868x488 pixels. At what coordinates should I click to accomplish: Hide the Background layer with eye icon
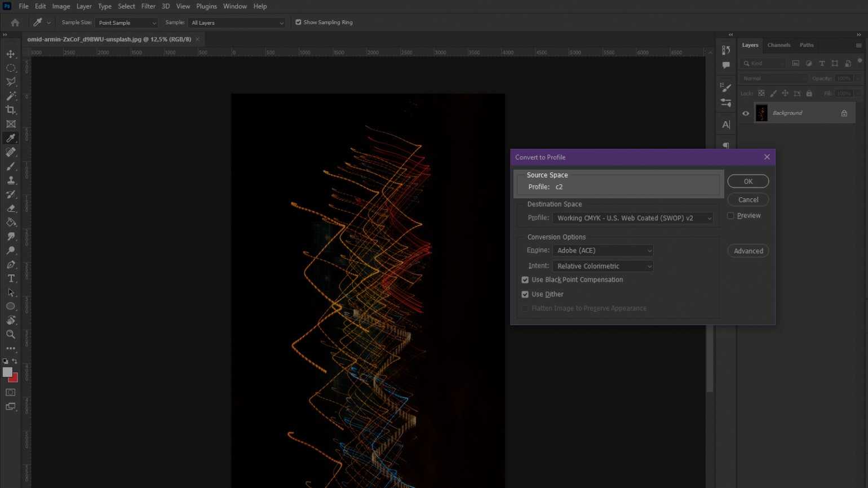coord(746,113)
